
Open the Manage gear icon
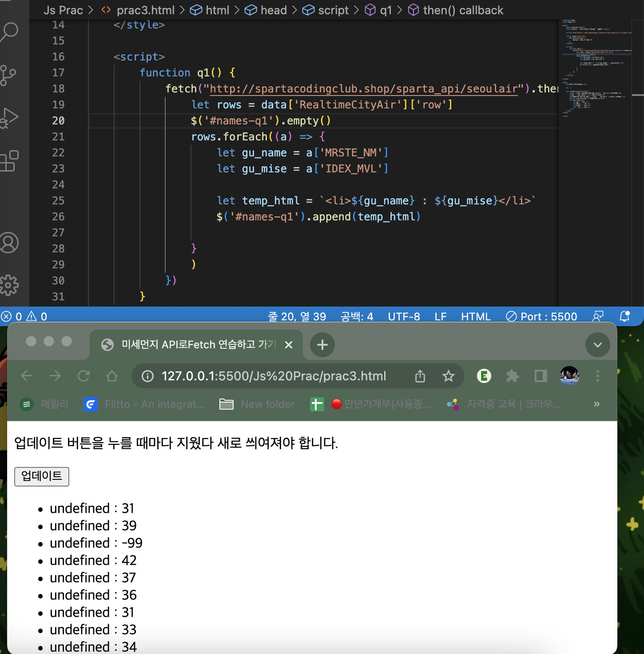[x=9, y=285]
